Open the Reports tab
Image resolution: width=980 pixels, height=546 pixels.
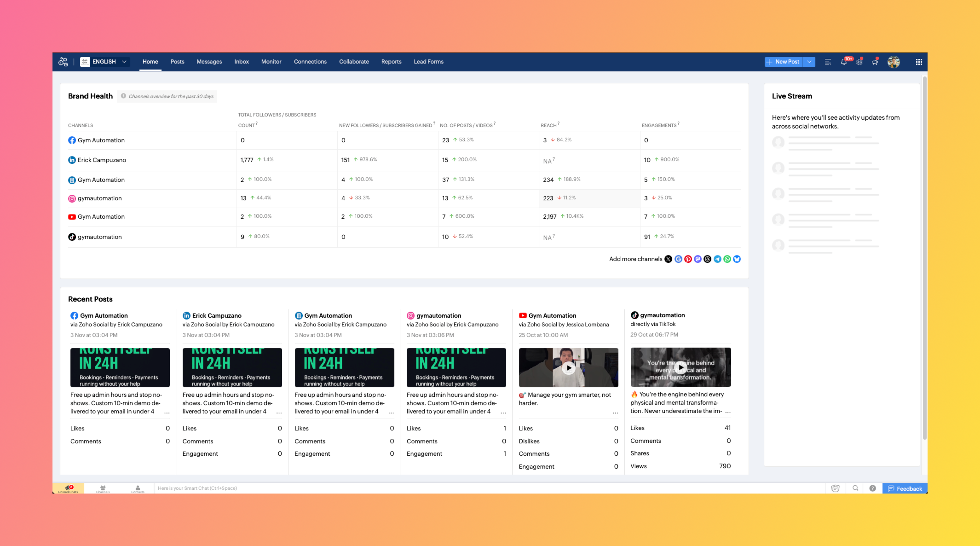(391, 62)
